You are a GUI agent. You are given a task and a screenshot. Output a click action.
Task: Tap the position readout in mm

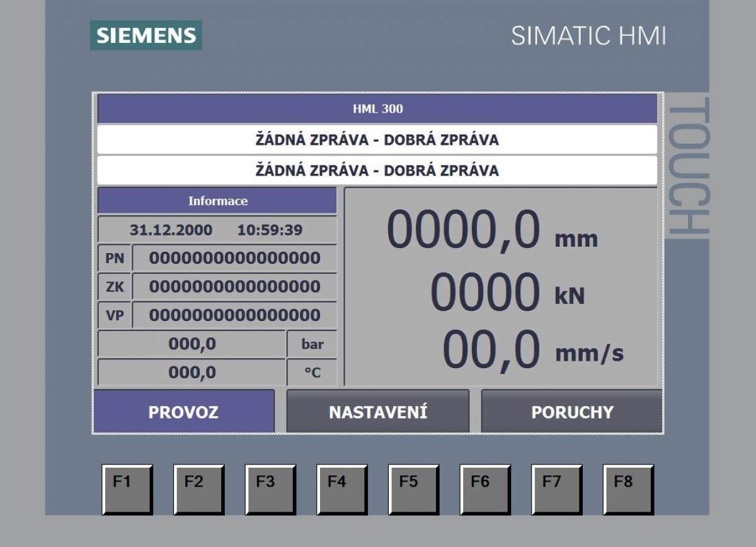click(463, 230)
